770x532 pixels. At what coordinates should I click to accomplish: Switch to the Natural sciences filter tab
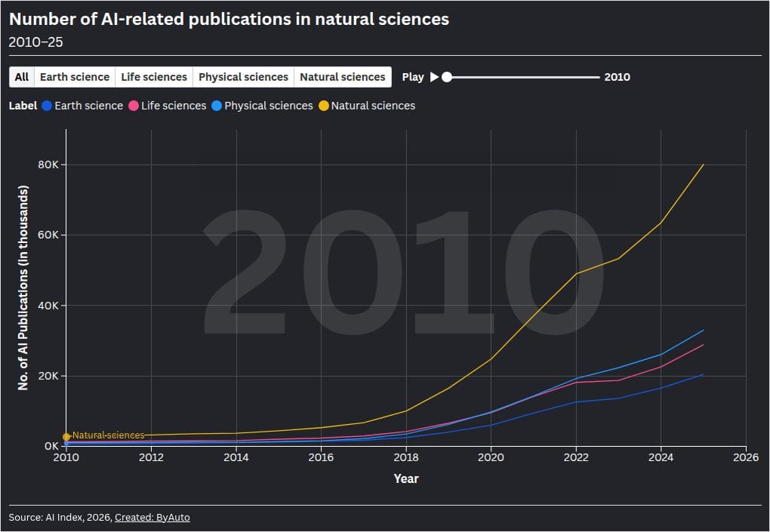click(x=343, y=77)
